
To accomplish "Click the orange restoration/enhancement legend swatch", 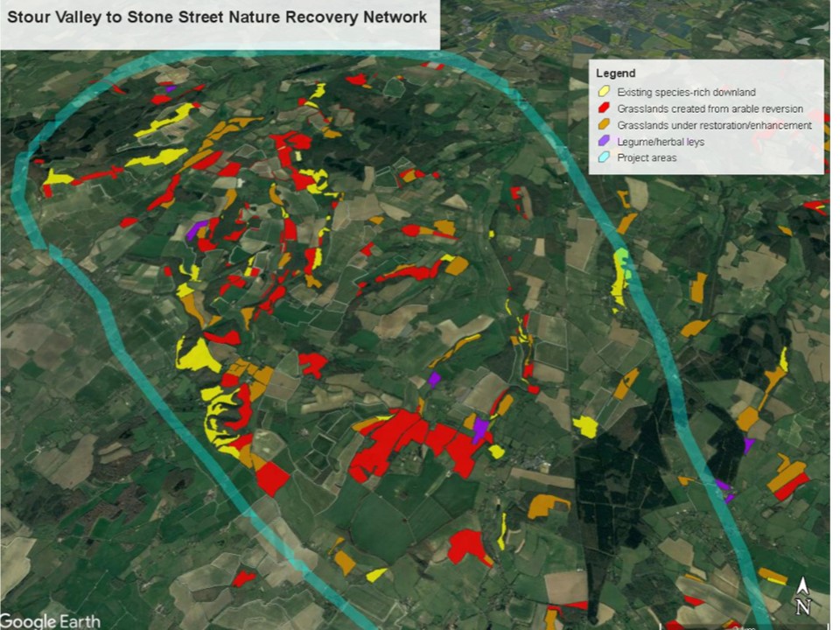I will click(604, 124).
